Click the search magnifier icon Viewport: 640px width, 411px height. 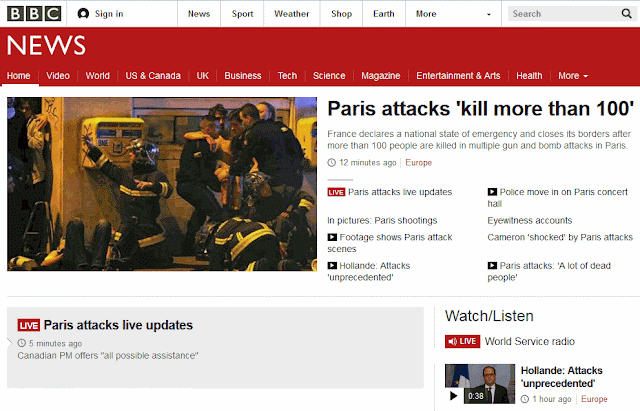click(x=626, y=13)
